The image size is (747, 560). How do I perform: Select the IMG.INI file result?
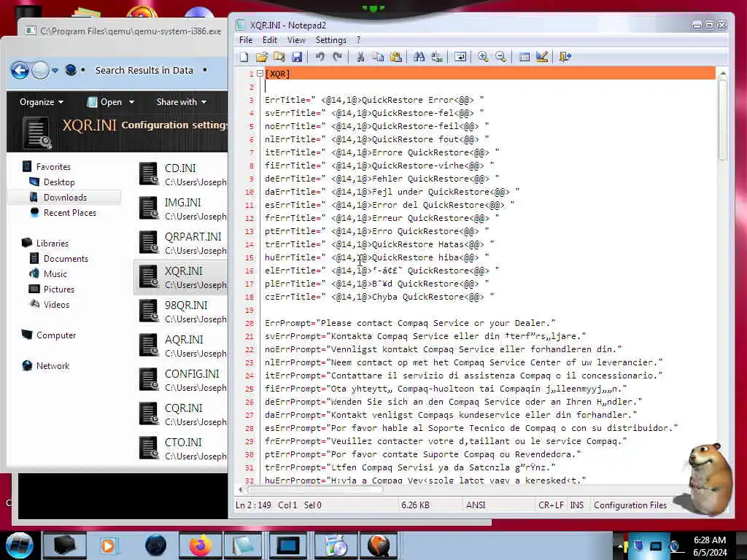pyautogui.click(x=182, y=209)
